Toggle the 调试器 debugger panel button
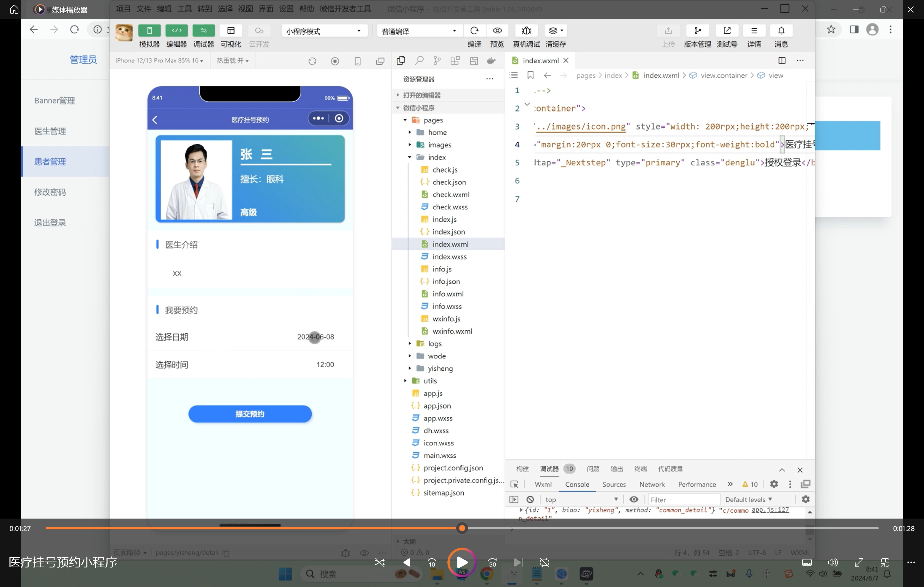Viewport: 924px width, 587px height. pyautogui.click(x=204, y=31)
